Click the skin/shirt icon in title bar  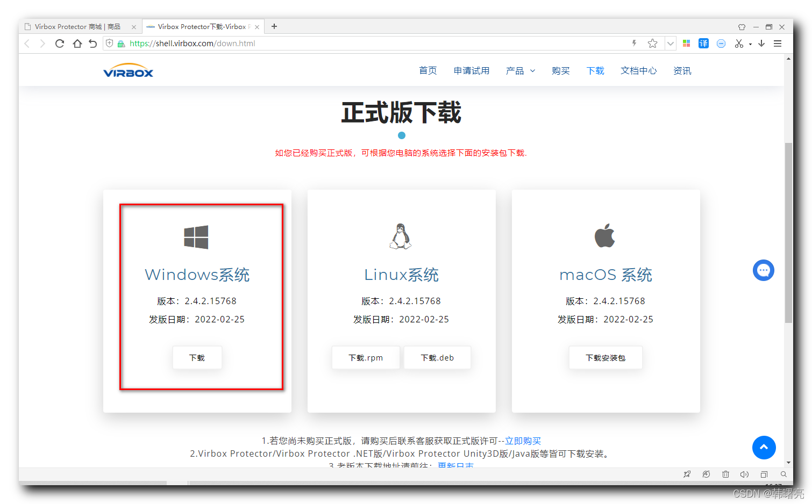742,27
